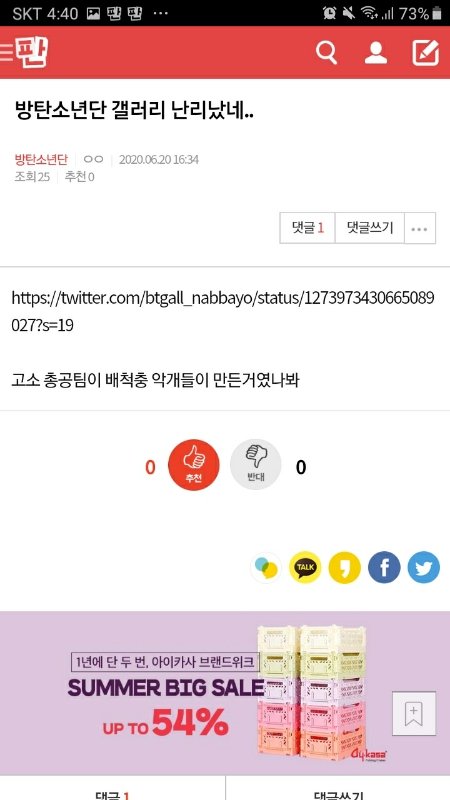
Task: Open the Summer Big Sale ad banner
Action: tap(225, 693)
